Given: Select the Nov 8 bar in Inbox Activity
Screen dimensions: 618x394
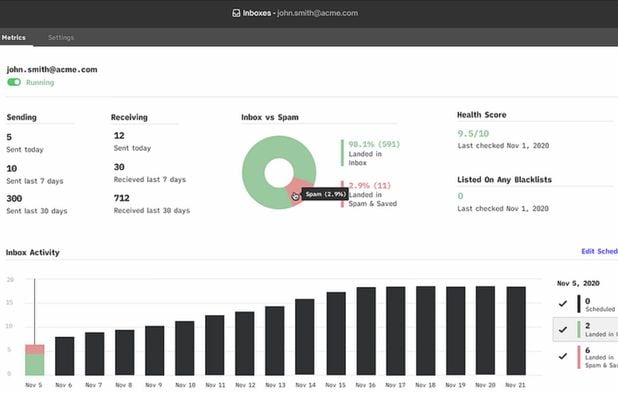Looking at the screenshot, I should click(125, 352).
